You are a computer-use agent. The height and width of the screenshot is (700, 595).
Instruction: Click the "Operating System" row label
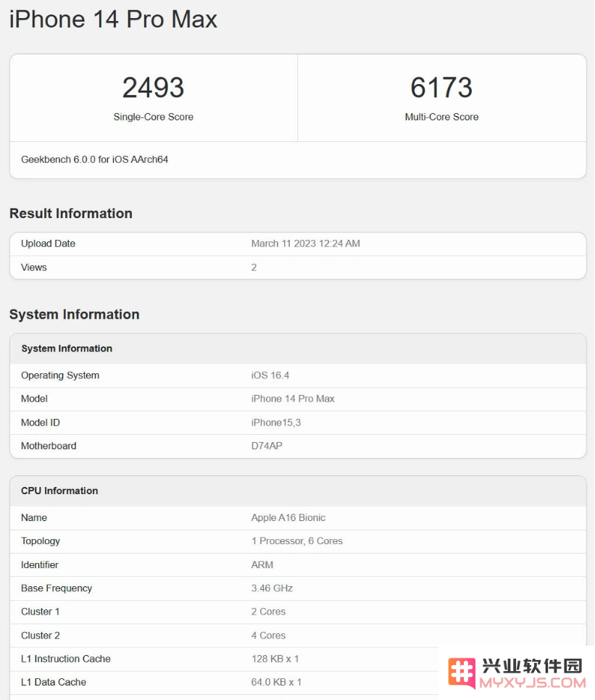pyautogui.click(x=60, y=375)
